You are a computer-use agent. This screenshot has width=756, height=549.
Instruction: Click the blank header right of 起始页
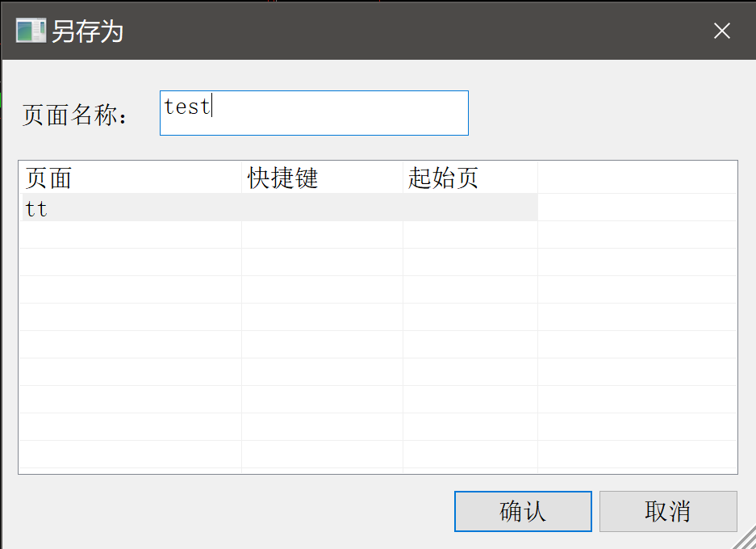point(637,178)
